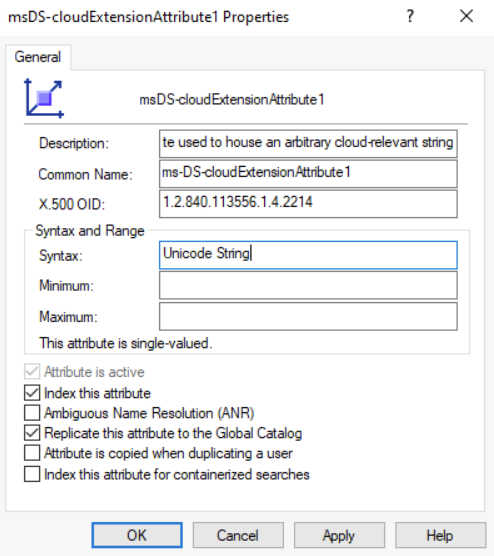
Task: Click the Syntax field showing Unicode String
Action: [x=308, y=255]
